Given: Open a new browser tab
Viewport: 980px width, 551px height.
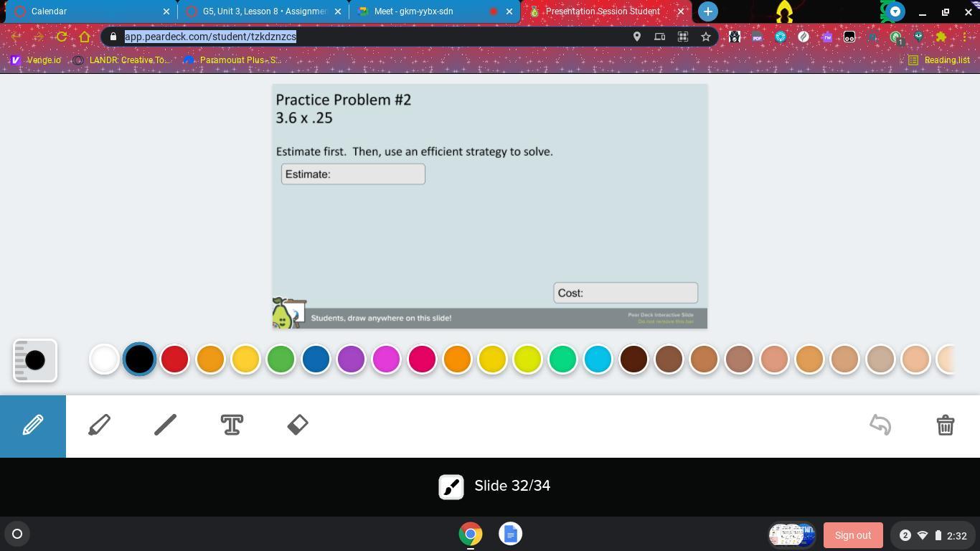Looking at the screenshot, I should pyautogui.click(x=707, y=11).
